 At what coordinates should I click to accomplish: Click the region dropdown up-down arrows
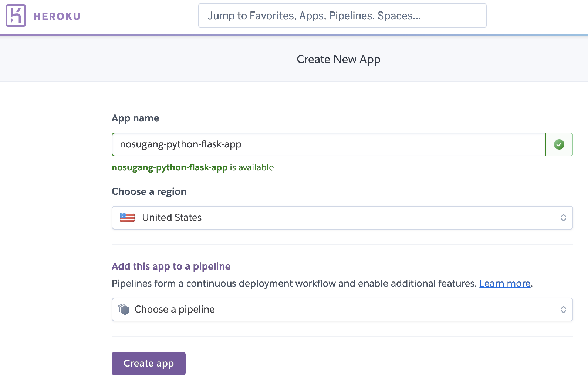[x=563, y=218]
